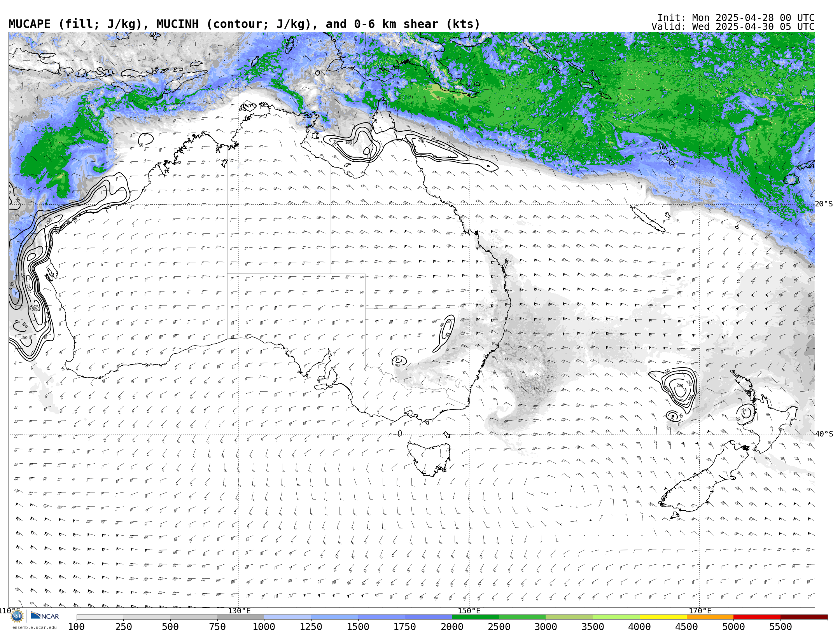Image resolution: width=840 pixels, height=632 pixels.
Task: Click the NSF logo
Action: (17, 616)
